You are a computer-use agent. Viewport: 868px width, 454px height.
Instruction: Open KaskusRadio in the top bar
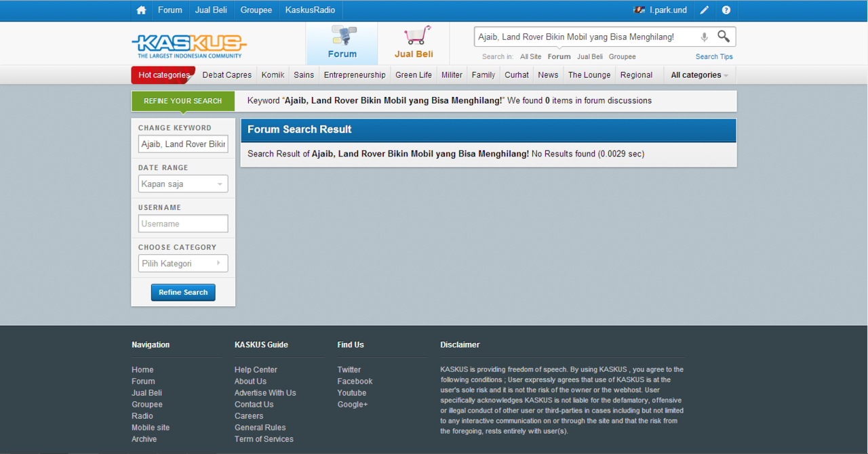310,10
